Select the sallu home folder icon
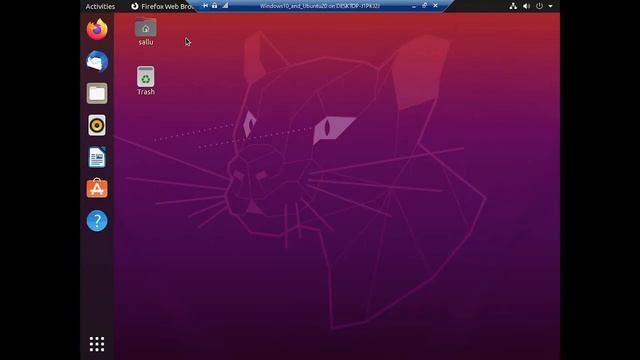Screen dimensions: 640x360 click(x=146, y=32)
